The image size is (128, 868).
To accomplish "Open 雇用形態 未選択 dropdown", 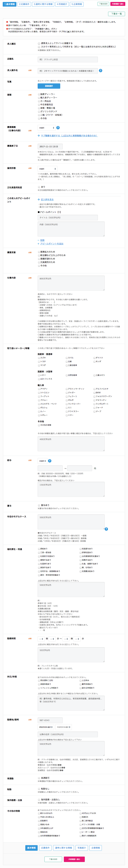I will [47, 168].
